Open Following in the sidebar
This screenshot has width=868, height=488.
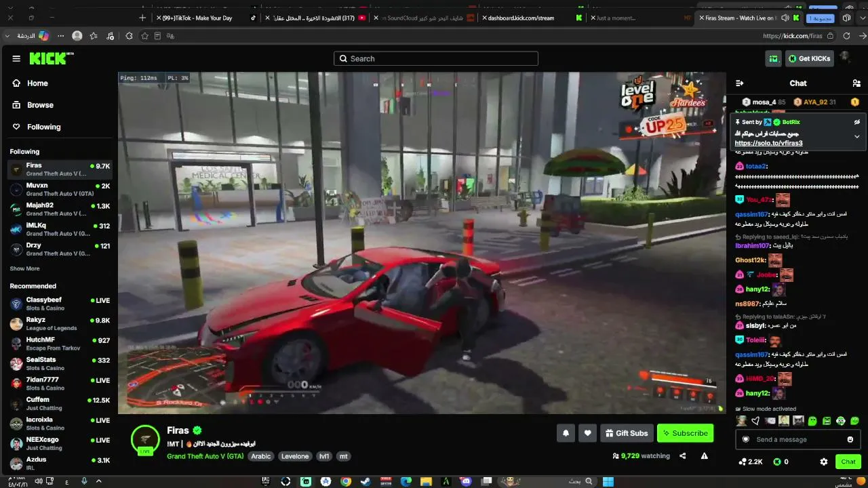click(43, 127)
